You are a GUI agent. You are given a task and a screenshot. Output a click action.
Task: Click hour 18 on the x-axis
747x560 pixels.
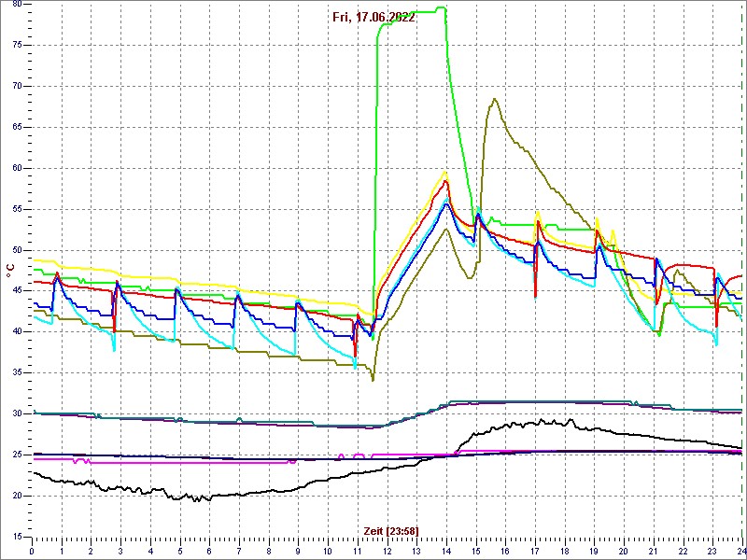click(564, 551)
